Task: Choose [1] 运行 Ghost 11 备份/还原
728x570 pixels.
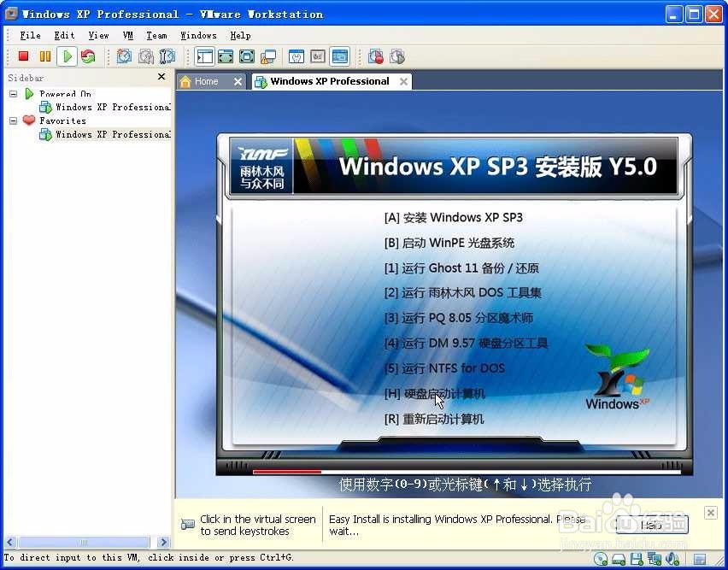Action: point(461,267)
